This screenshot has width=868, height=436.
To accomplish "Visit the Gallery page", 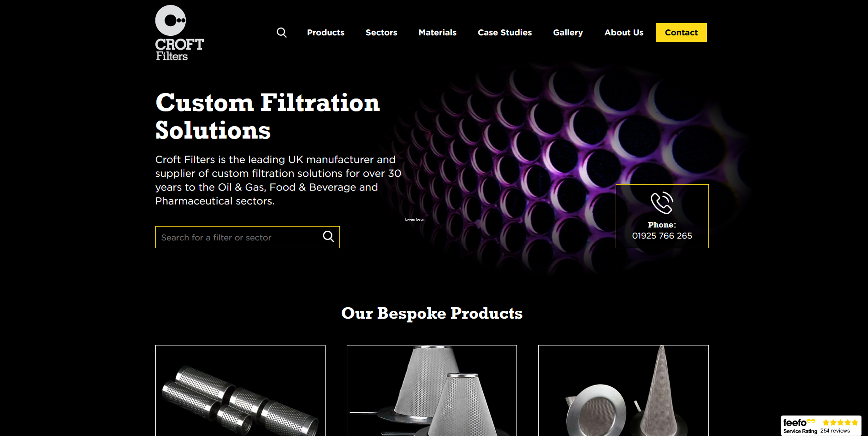I will [568, 33].
